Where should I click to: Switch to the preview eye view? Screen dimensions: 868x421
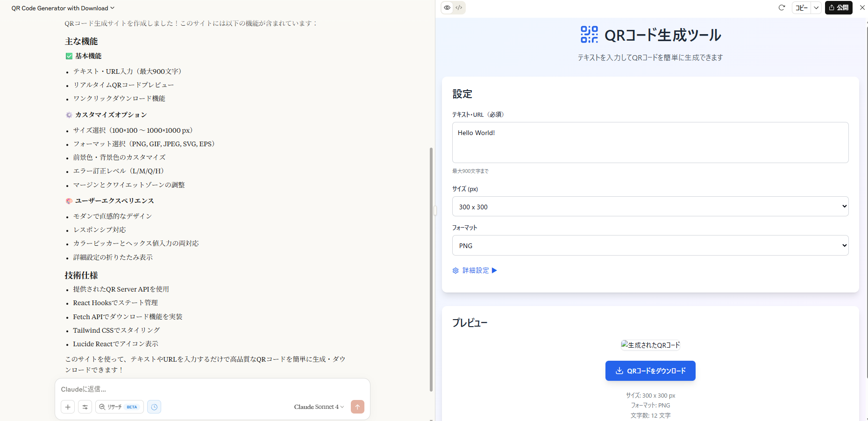448,7
